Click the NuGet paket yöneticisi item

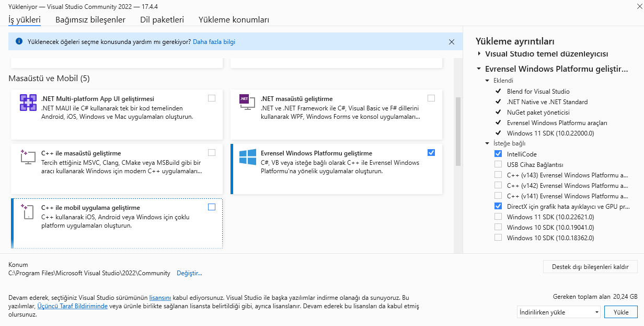coord(538,112)
